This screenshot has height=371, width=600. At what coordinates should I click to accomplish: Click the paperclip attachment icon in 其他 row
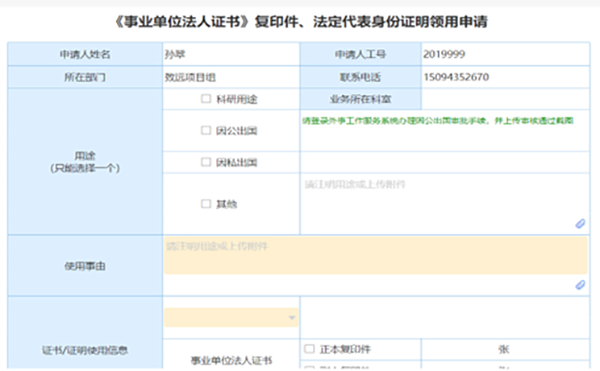click(x=580, y=223)
